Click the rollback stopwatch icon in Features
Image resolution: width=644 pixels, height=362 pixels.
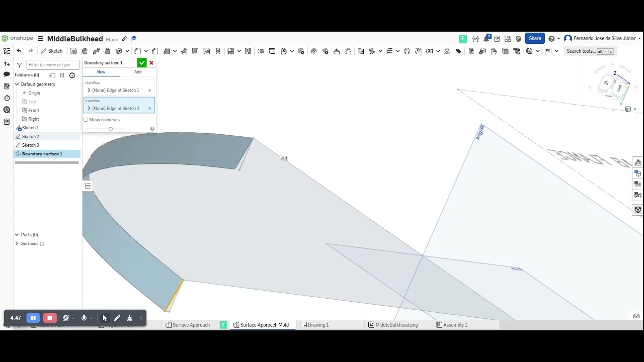[x=72, y=75]
